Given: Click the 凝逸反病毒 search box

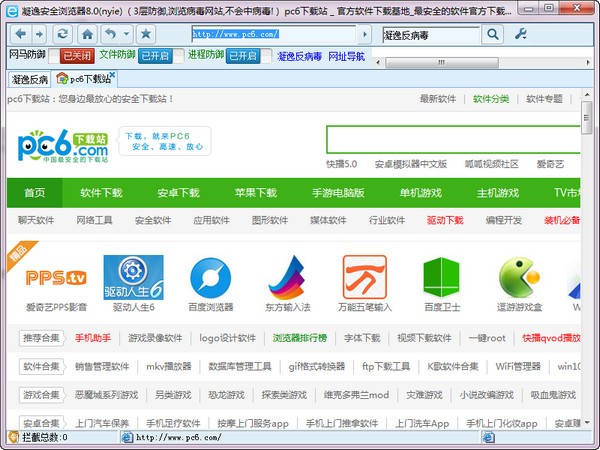Looking at the screenshot, I should pos(431,35).
